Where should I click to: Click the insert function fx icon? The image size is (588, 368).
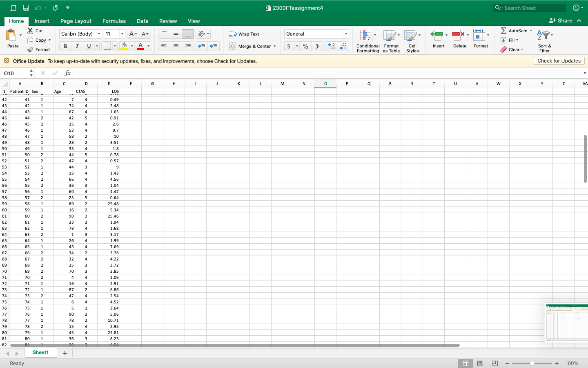[67, 73]
